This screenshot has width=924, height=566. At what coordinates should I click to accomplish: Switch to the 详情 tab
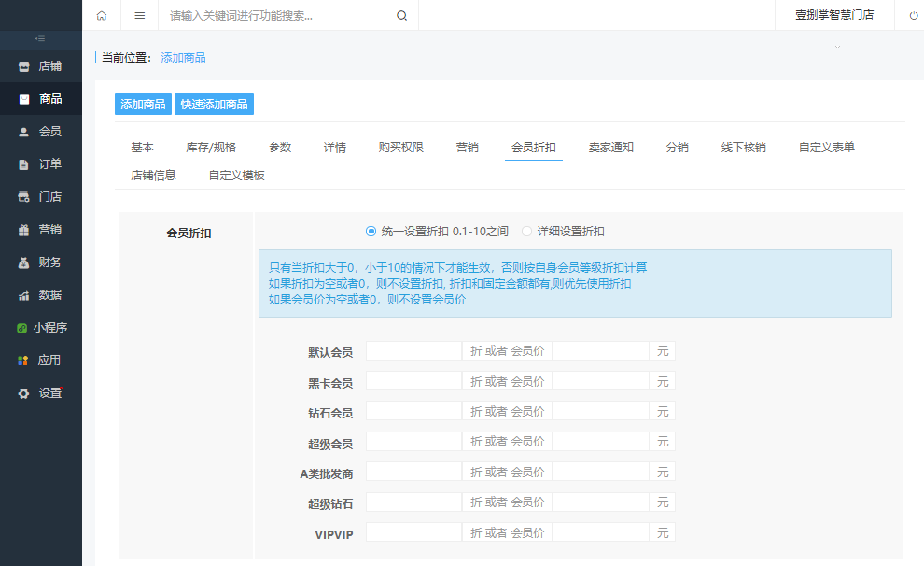(x=335, y=148)
